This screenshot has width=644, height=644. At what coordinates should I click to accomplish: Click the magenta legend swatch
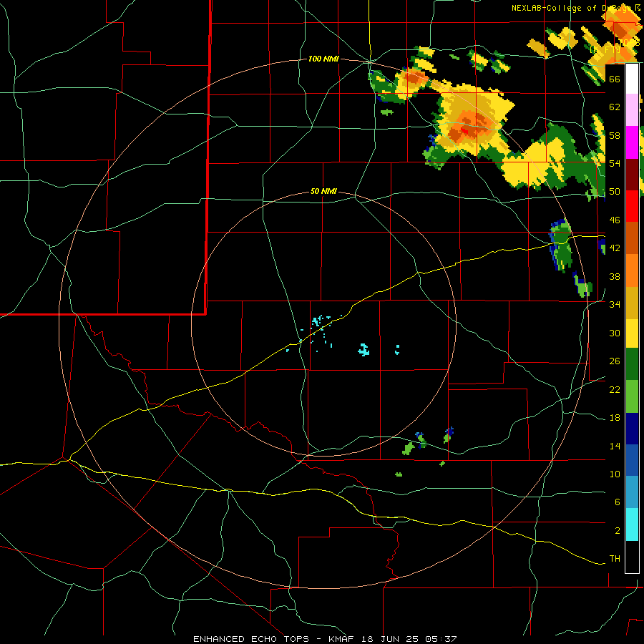[x=632, y=142]
